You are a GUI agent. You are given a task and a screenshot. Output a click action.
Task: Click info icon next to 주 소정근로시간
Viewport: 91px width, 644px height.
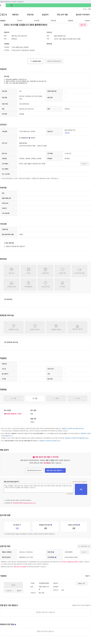point(29,138)
